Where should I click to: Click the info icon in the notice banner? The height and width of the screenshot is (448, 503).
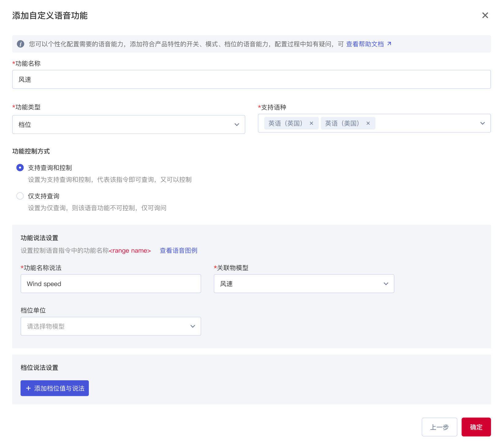coord(21,44)
